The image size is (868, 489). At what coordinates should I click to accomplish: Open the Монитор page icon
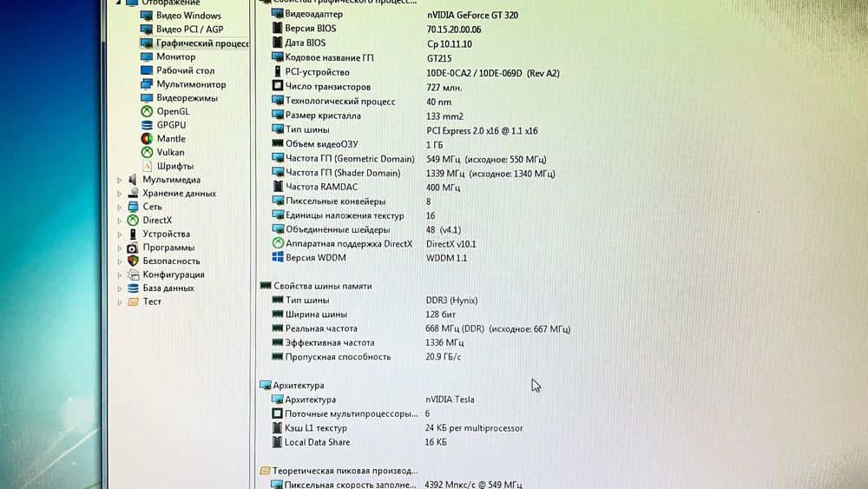pos(147,56)
